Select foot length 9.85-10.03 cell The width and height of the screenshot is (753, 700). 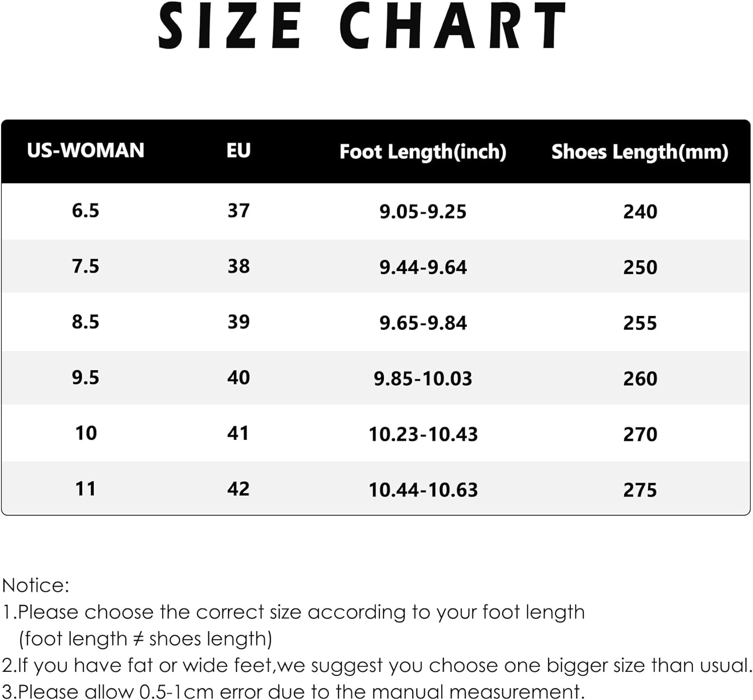pos(423,379)
